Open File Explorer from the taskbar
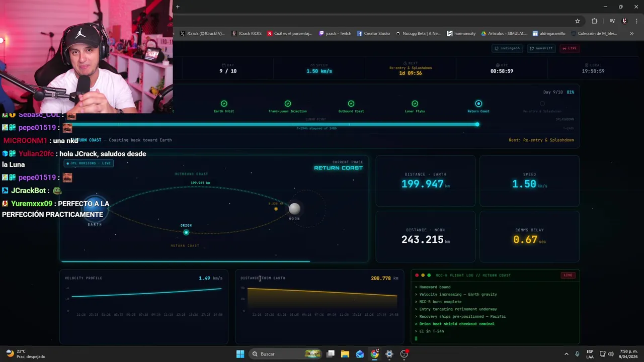644x362 pixels. pyautogui.click(x=345, y=354)
